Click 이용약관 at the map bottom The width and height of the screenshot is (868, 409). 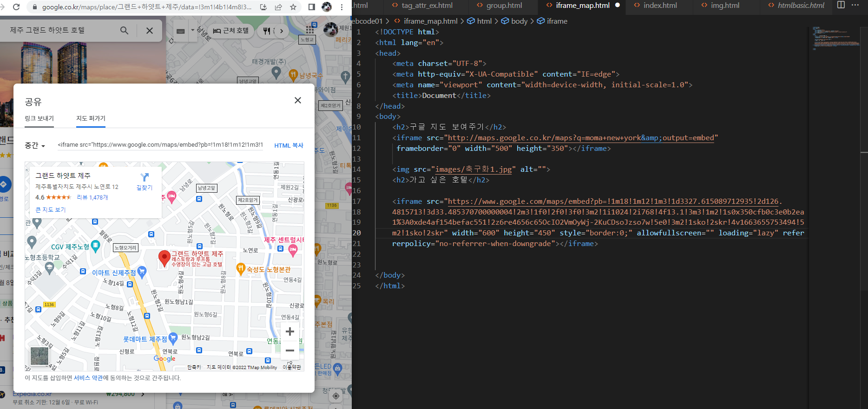tap(292, 367)
